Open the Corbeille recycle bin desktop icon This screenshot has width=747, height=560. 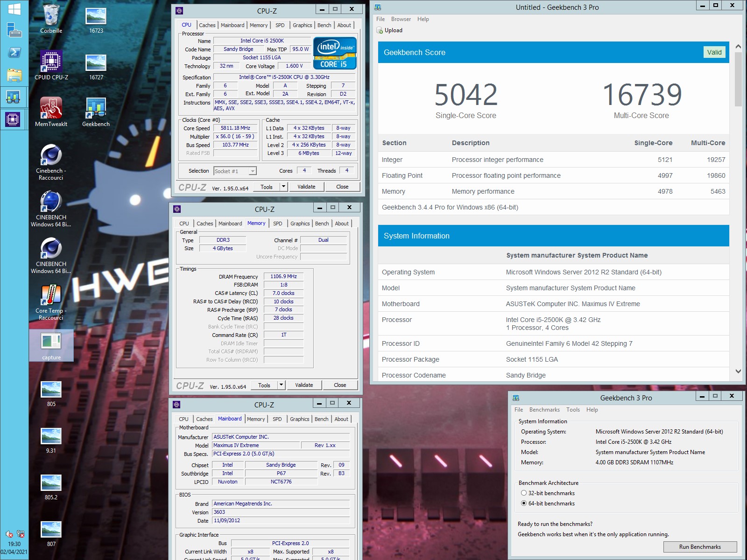click(x=51, y=19)
